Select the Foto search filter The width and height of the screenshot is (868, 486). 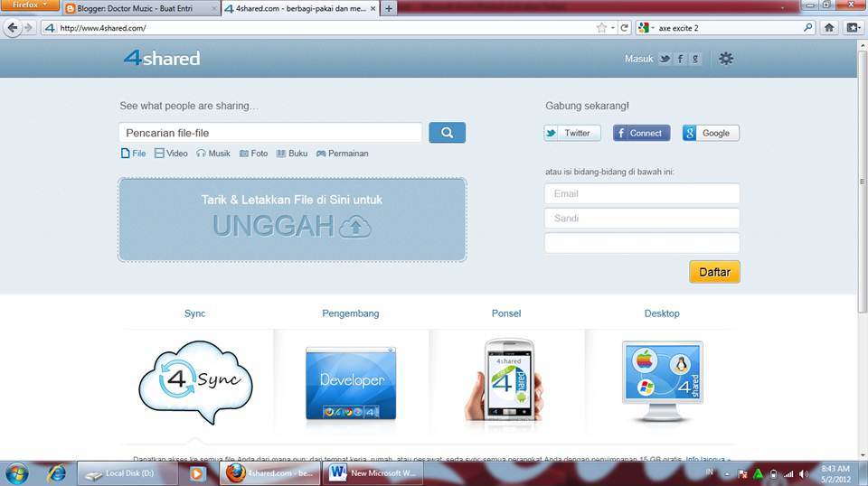click(x=253, y=154)
